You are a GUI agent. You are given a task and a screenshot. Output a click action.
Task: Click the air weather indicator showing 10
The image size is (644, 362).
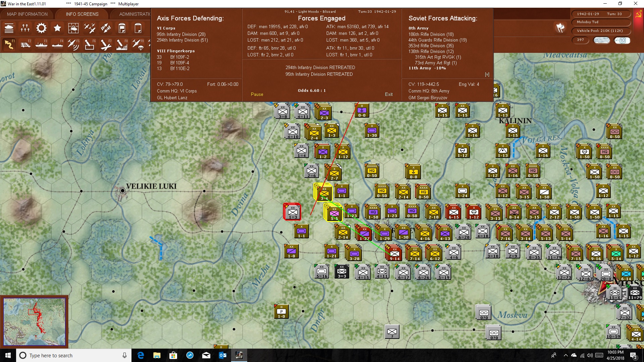pos(622,40)
